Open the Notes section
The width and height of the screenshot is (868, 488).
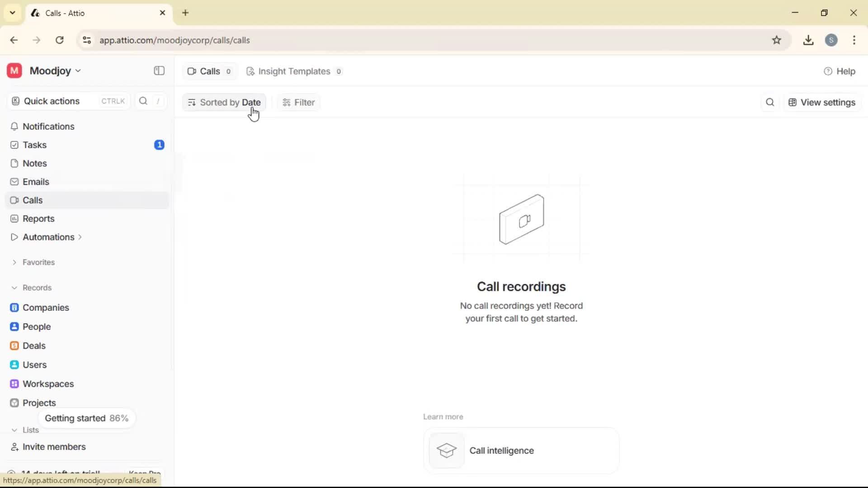(34, 163)
